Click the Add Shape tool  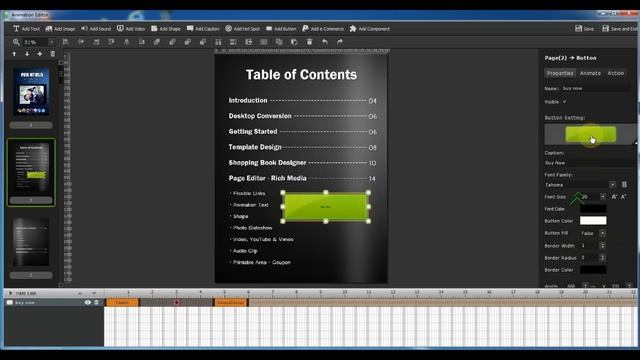click(x=166, y=29)
